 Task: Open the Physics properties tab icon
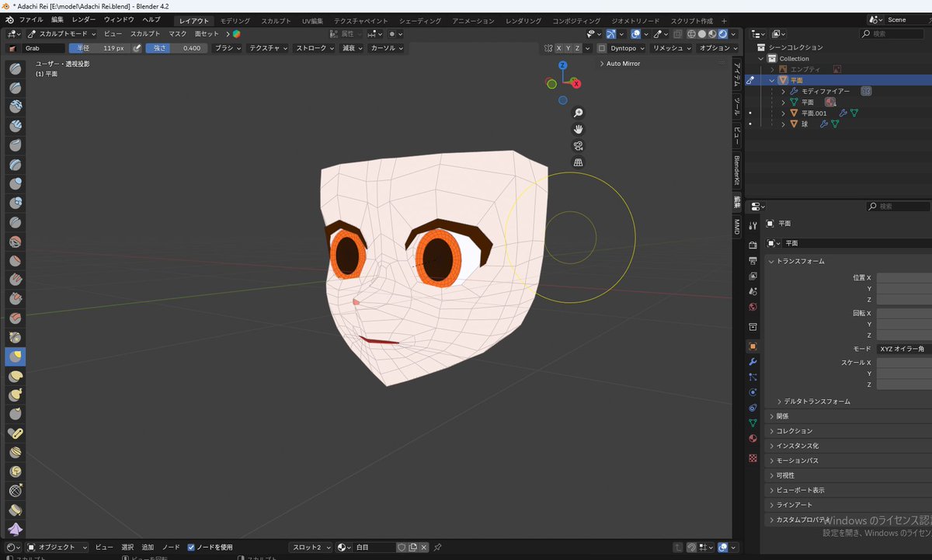coord(753,392)
